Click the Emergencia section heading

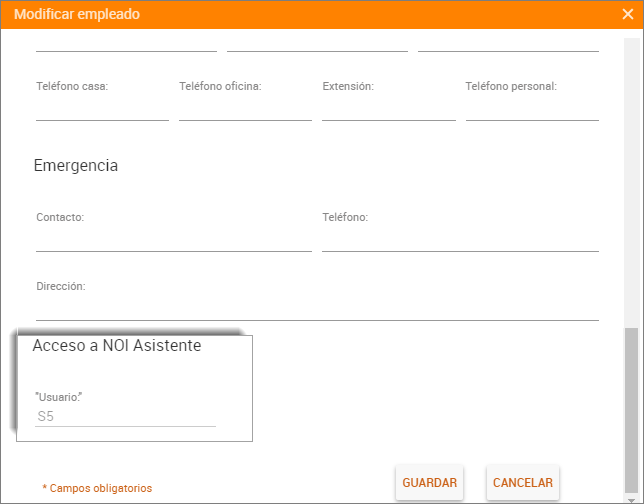pyautogui.click(x=76, y=166)
